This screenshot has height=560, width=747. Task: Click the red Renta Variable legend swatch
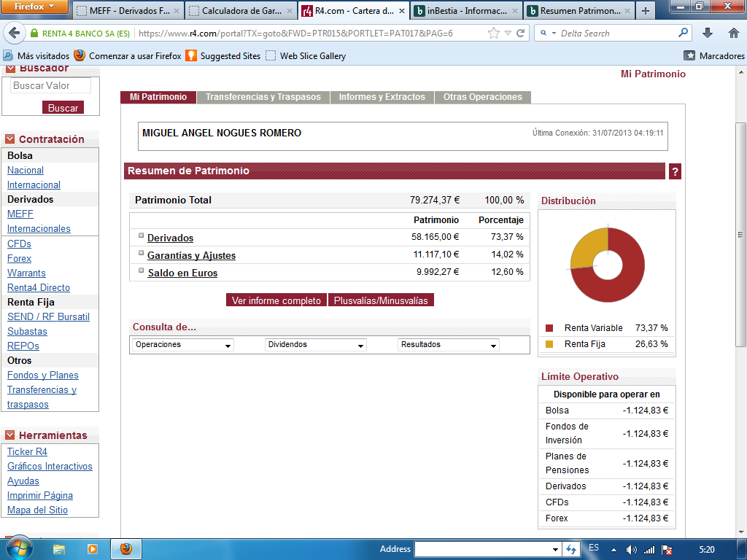tap(549, 328)
